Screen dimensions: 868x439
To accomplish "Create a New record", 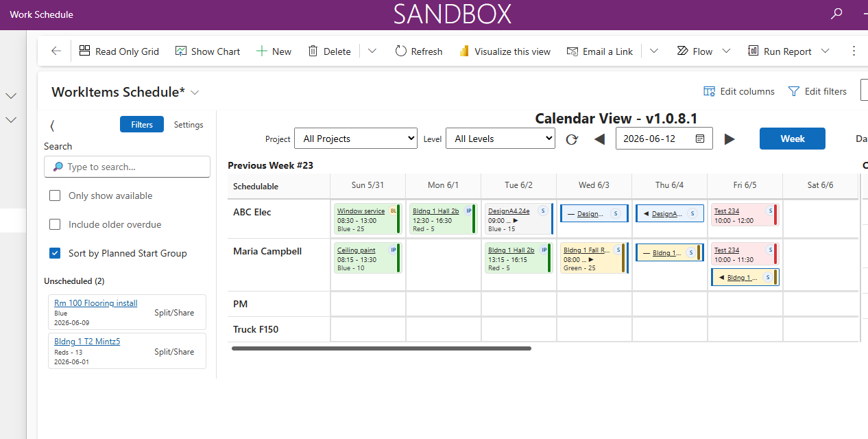I will pyautogui.click(x=274, y=51).
